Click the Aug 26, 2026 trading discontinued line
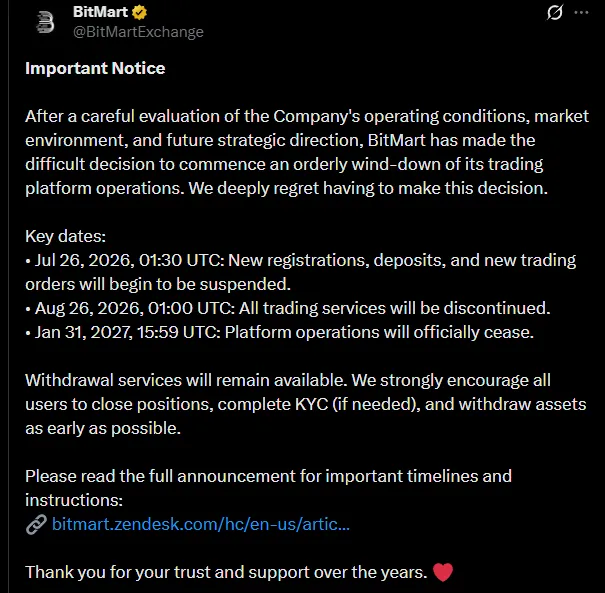Image resolution: width=605 pixels, height=593 pixels. (288, 308)
